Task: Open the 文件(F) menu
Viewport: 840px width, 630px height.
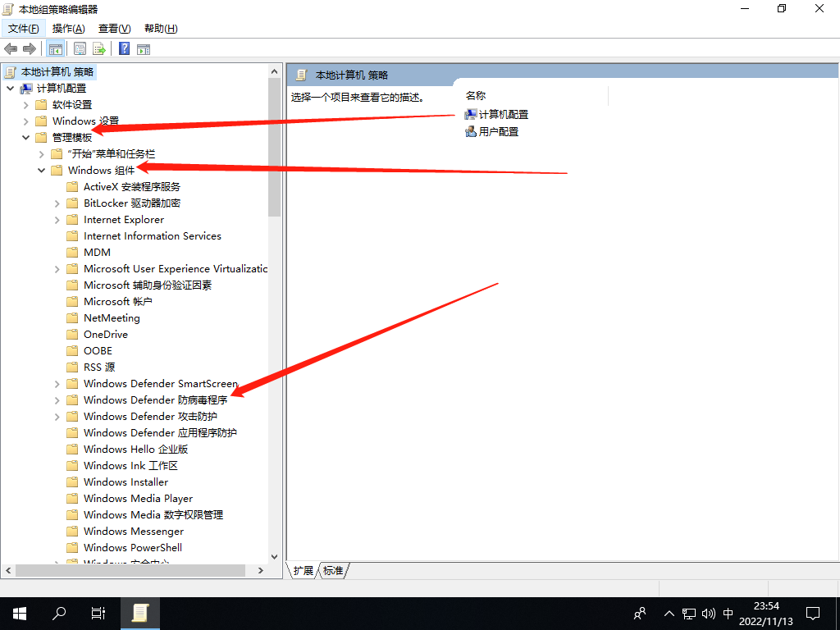Action: (24, 29)
